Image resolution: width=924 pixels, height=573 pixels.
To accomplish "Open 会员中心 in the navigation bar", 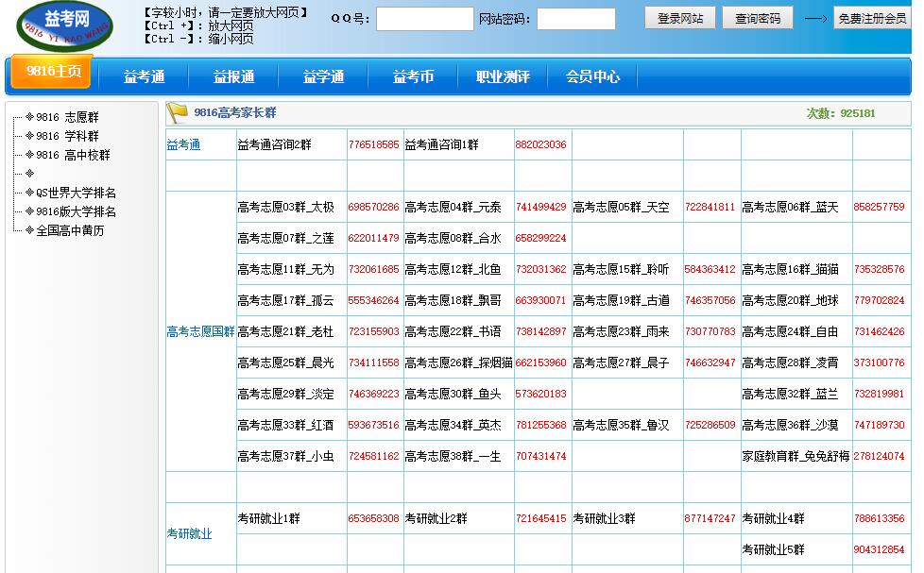I will [x=592, y=77].
